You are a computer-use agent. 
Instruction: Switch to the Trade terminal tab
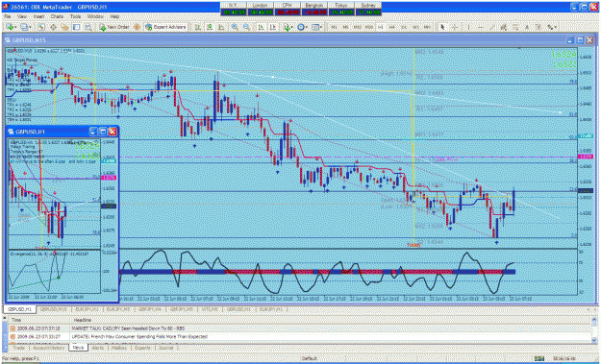point(18,348)
